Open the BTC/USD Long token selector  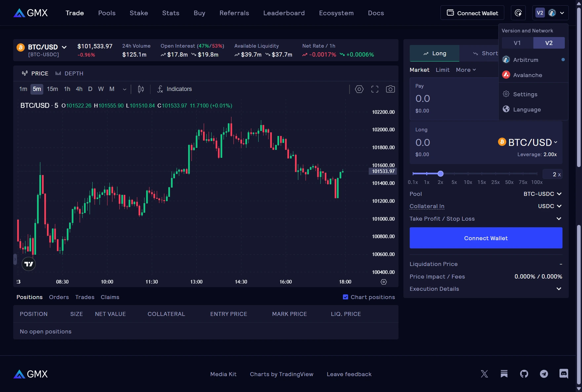(528, 142)
